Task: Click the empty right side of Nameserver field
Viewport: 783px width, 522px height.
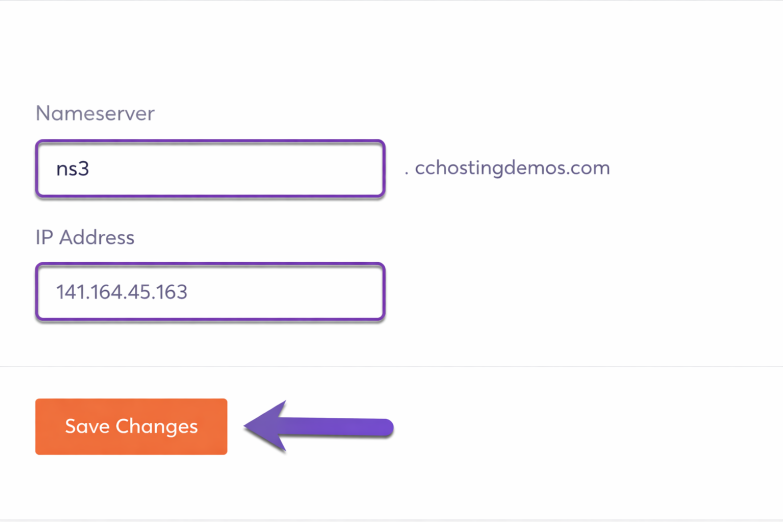Action: coord(320,169)
